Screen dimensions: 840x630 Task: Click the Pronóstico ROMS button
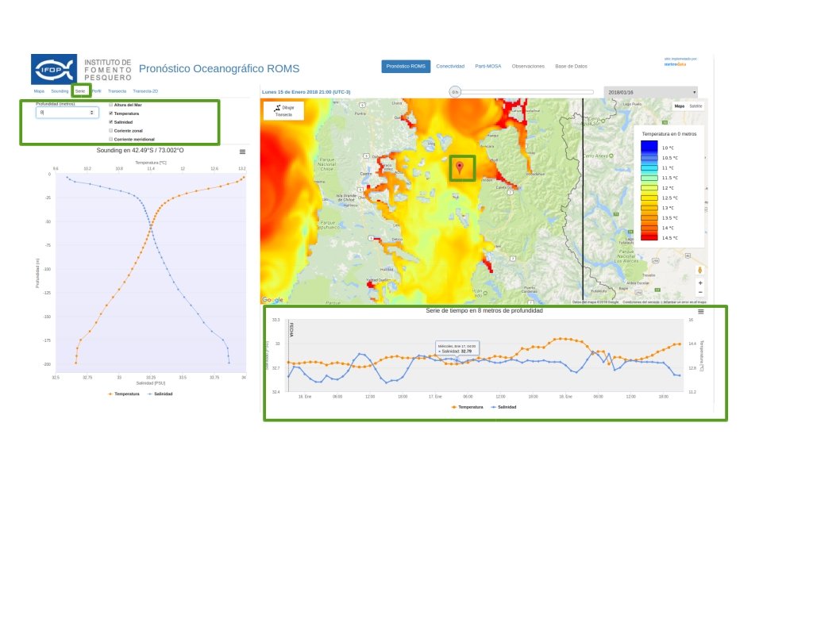pyautogui.click(x=406, y=67)
